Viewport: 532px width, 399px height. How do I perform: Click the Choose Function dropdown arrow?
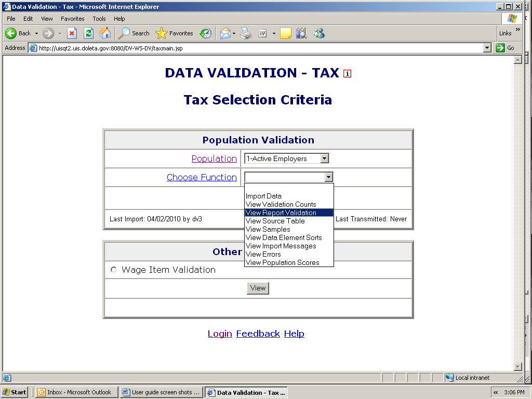(328, 177)
